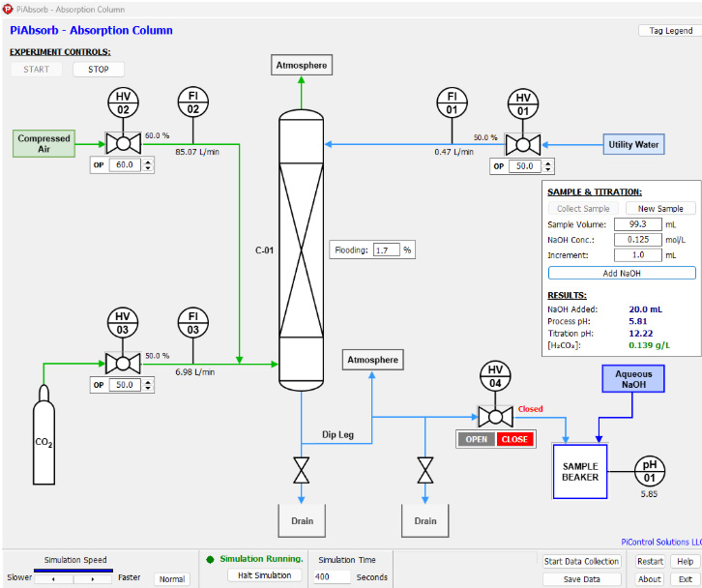Click the FI 01 flow indicator bubble
Image resolution: width=702 pixels, height=588 pixels.
(453, 103)
